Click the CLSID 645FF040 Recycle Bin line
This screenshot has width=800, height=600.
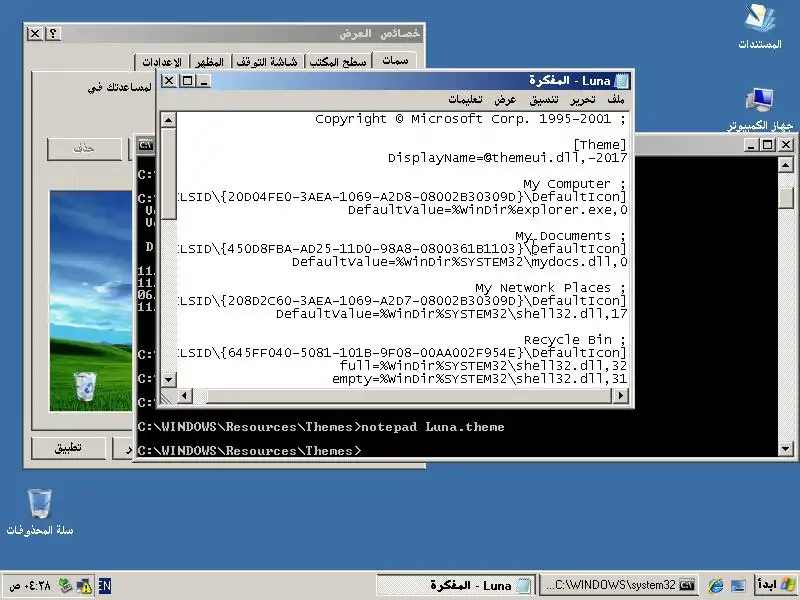pyautogui.click(x=402, y=353)
